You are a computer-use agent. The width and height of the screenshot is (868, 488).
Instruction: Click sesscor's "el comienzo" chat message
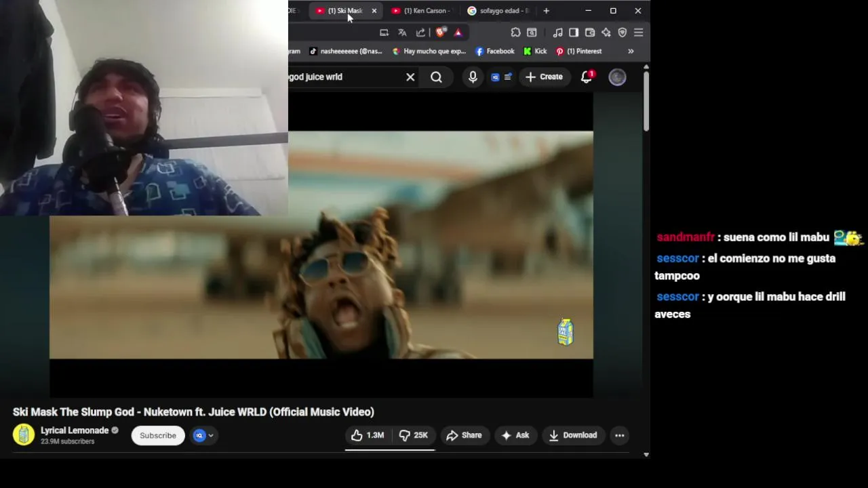[745, 267]
